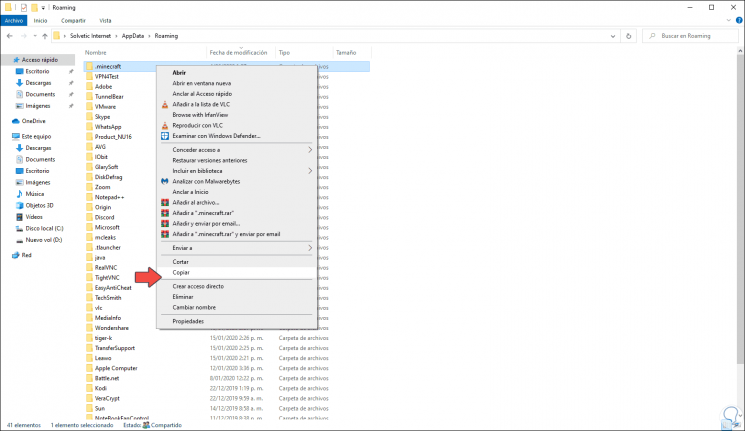Click WinRAR icon beside Añadir al archivo
This screenshot has height=431, width=745.
pos(165,202)
